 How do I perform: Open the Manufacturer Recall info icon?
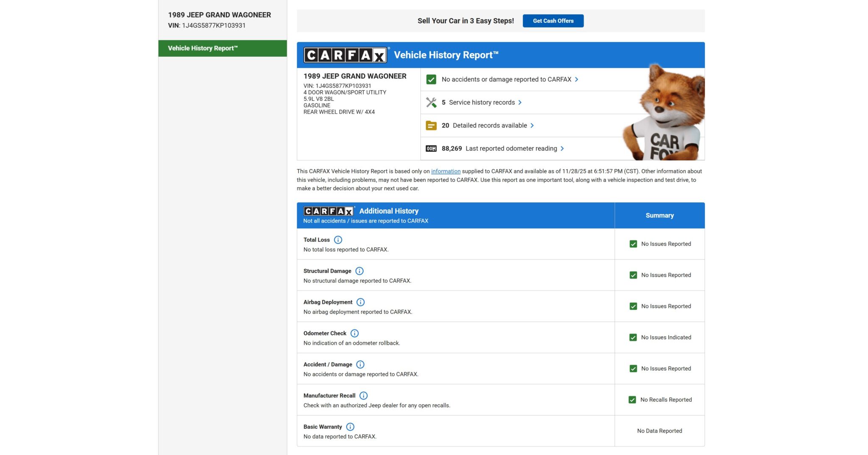363,396
